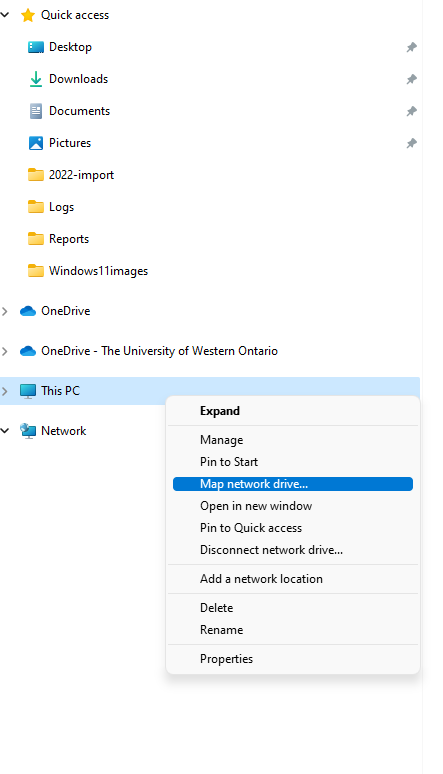
Task: Click the Network icon
Action: point(28,431)
